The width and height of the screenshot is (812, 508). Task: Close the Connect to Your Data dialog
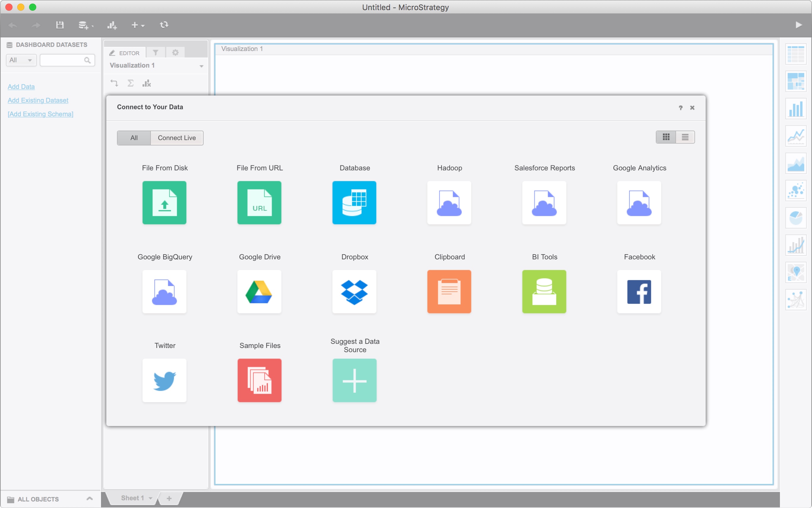692,108
